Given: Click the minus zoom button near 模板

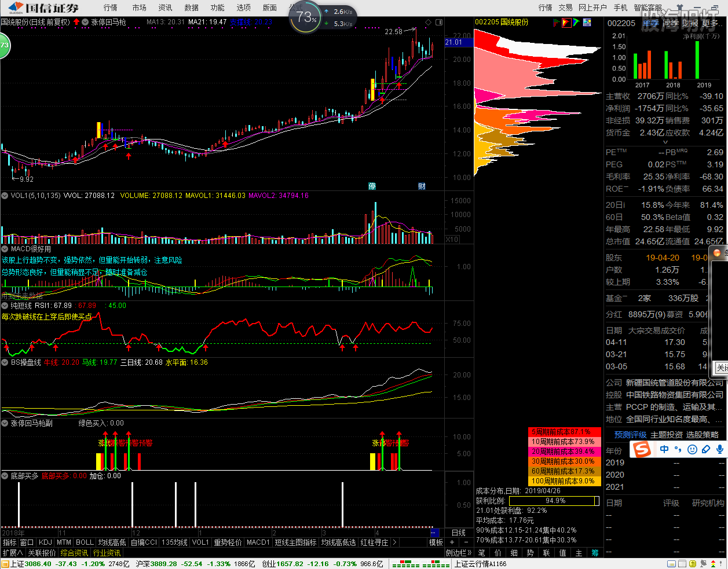Looking at the screenshot, I should click(465, 542).
